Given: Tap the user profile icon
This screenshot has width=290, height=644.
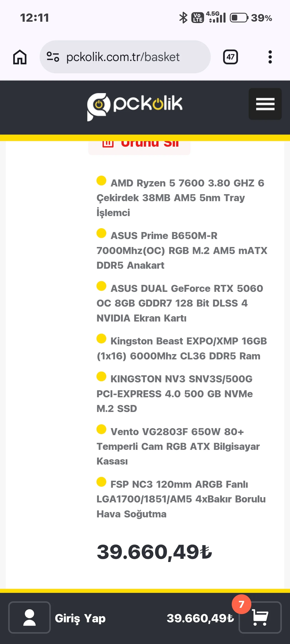Looking at the screenshot, I should 29,617.
